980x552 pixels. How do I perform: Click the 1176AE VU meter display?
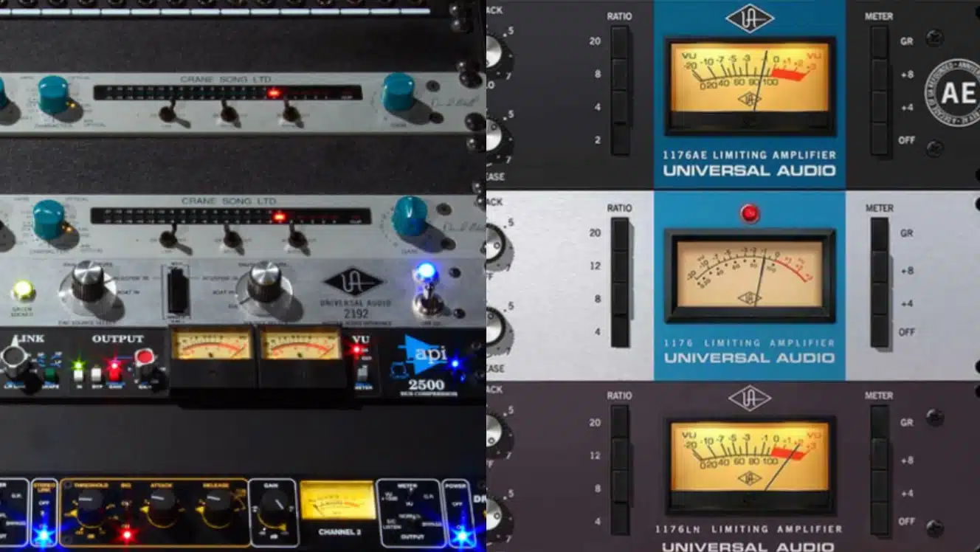pyautogui.click(x=750, y=86)
